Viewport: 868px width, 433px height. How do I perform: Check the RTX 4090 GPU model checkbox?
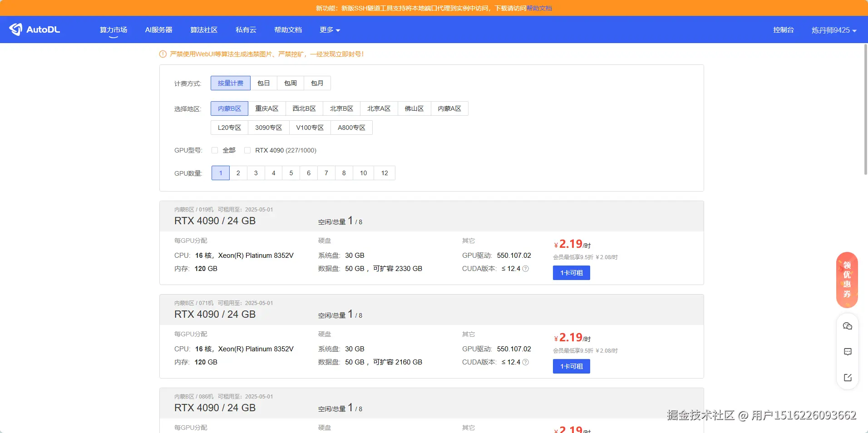coord(247,150)
